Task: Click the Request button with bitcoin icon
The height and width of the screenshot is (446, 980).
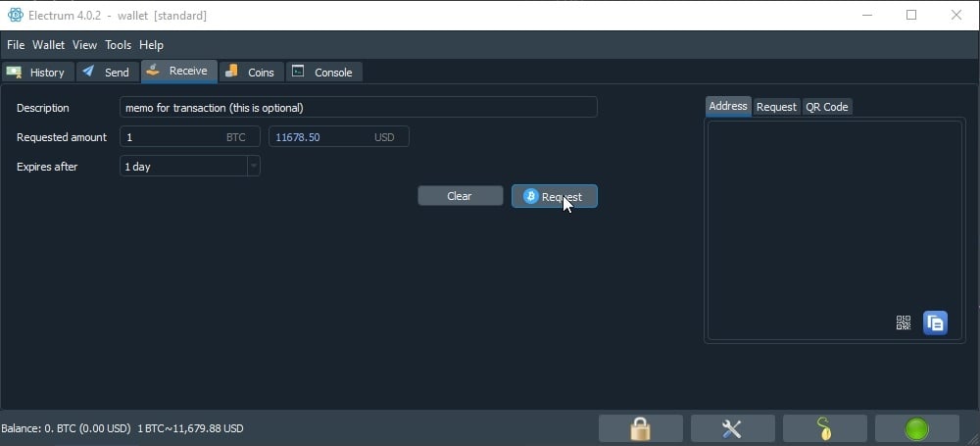Action: pyautogui.click(x=555, y=196)
